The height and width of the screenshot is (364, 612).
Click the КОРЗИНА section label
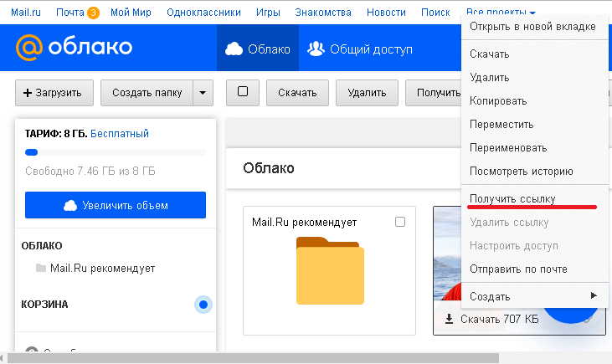point(44,305)
